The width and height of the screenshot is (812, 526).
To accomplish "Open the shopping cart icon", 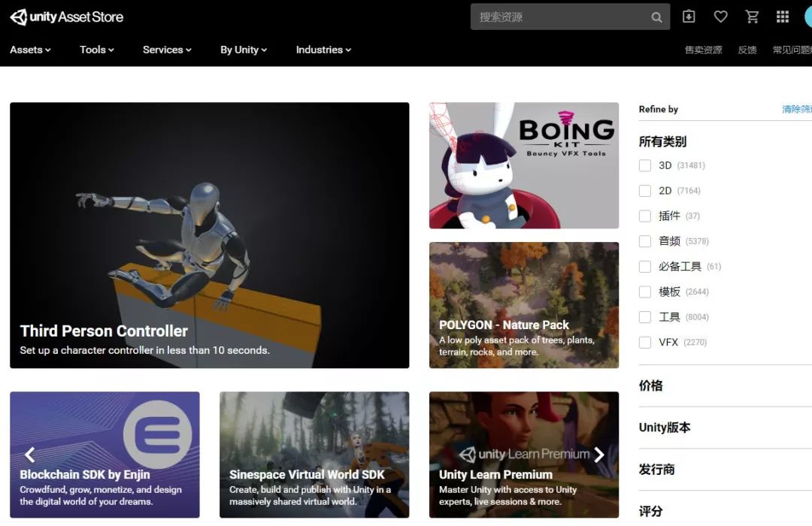I will click(752, 17).
